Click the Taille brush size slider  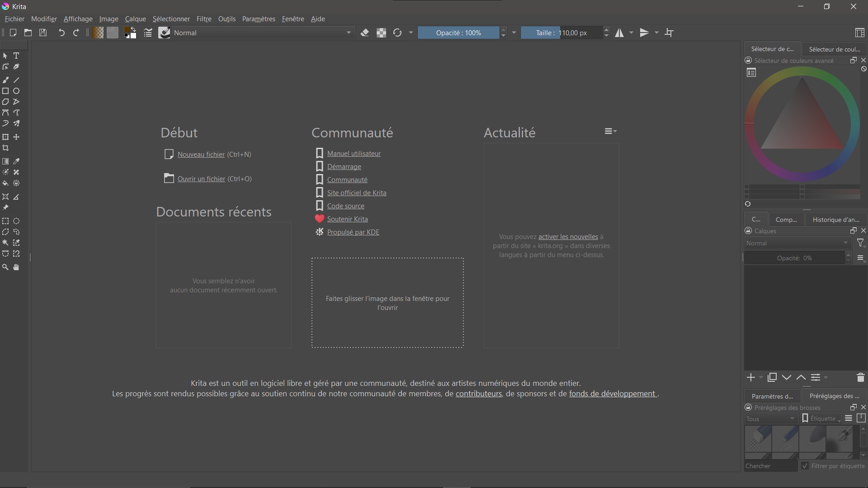[561, 33]
